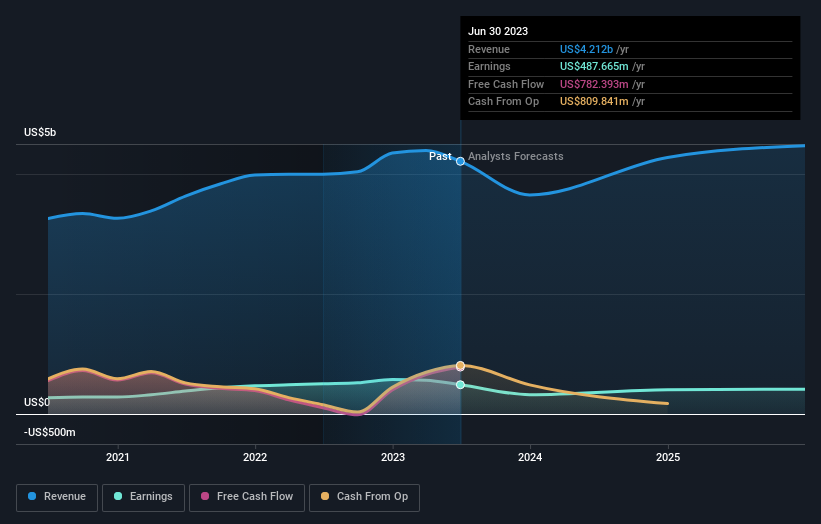The width and height of the screenshot is (821, 524).
Task: Click the Past label on chart
Action: (x=440, y=157)
